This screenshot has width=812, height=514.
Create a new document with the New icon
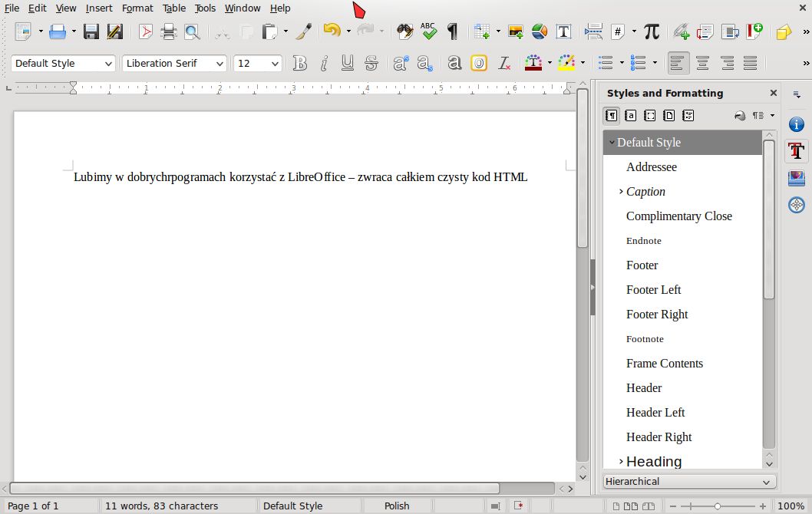[x=23, y=32]
